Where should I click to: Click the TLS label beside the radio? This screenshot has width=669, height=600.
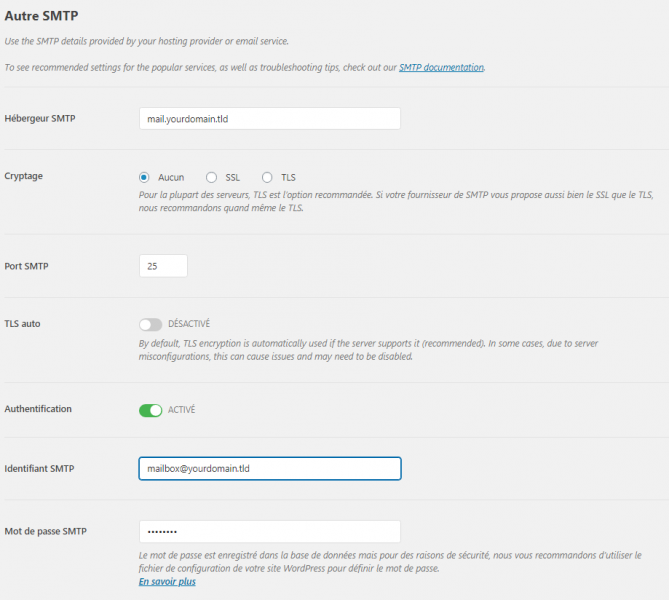pyautogui.click(x=288, y=177)
